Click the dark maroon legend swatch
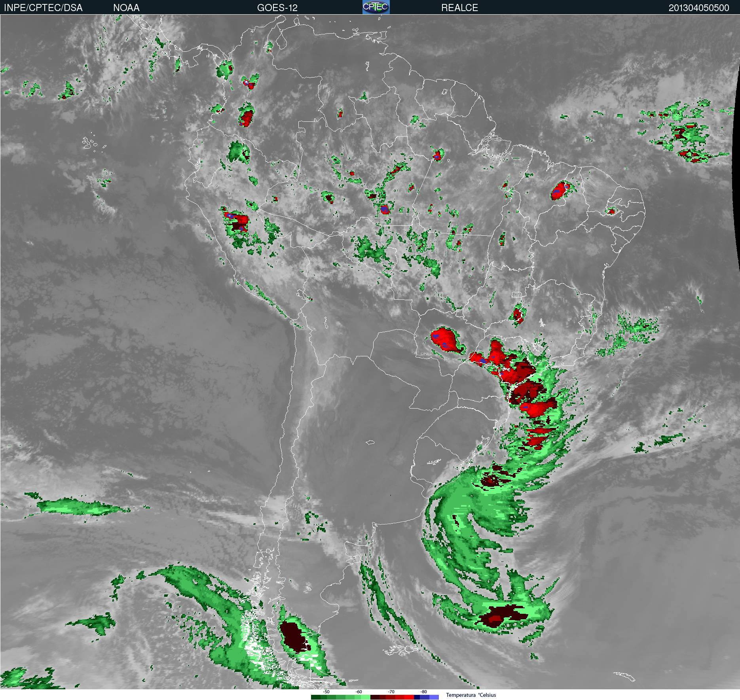The width and height of the screenshot is (740, 700). click(x=375, y=697)
